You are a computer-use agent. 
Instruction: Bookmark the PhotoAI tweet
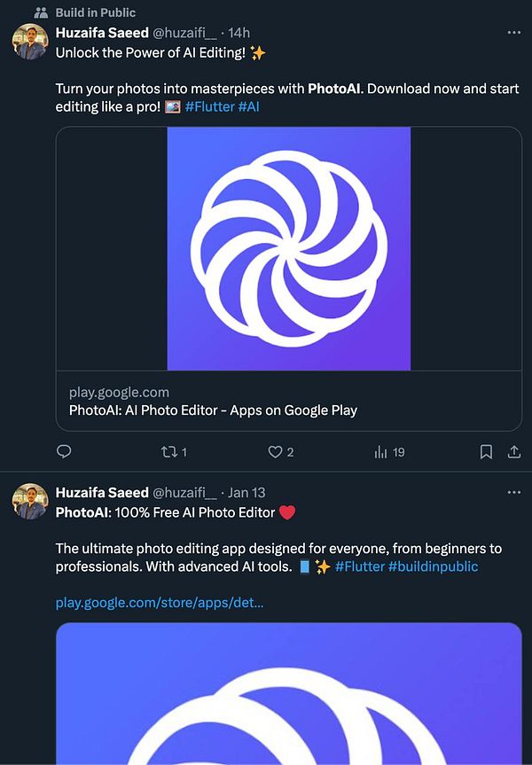pos(486,452)
